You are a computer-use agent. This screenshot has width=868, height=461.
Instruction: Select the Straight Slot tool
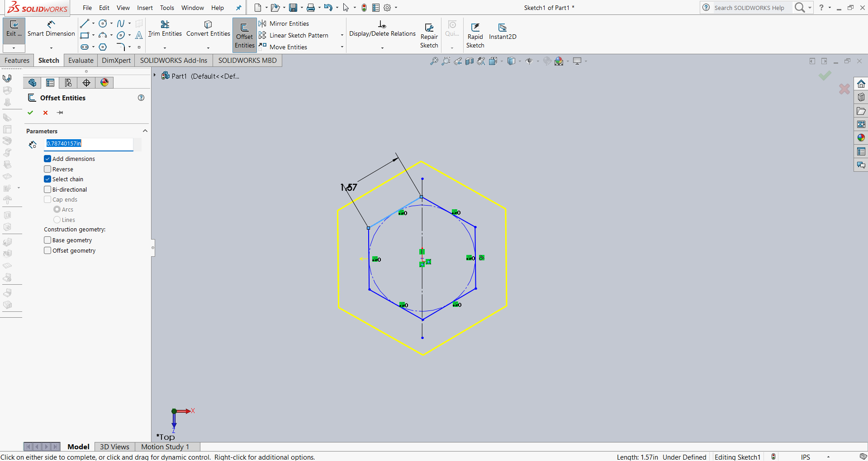85,47
